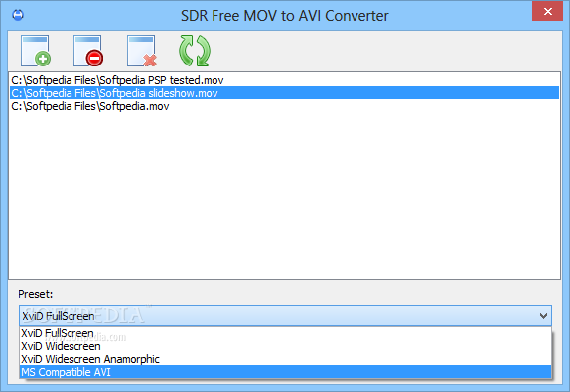Collapse the Preset combo box via its arrow
This screenshot has height=392, width=570.
(543, 316)
